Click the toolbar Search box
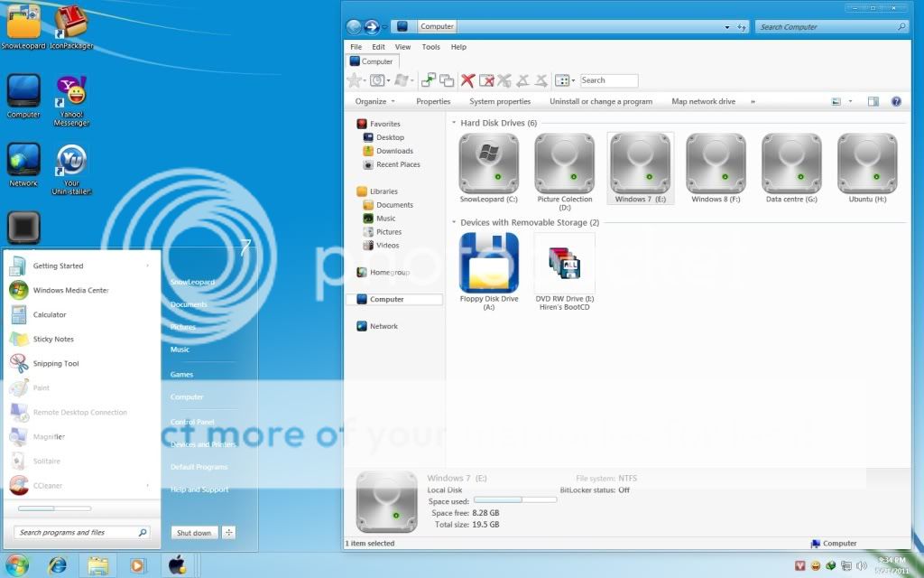 (x=609, y=80)
